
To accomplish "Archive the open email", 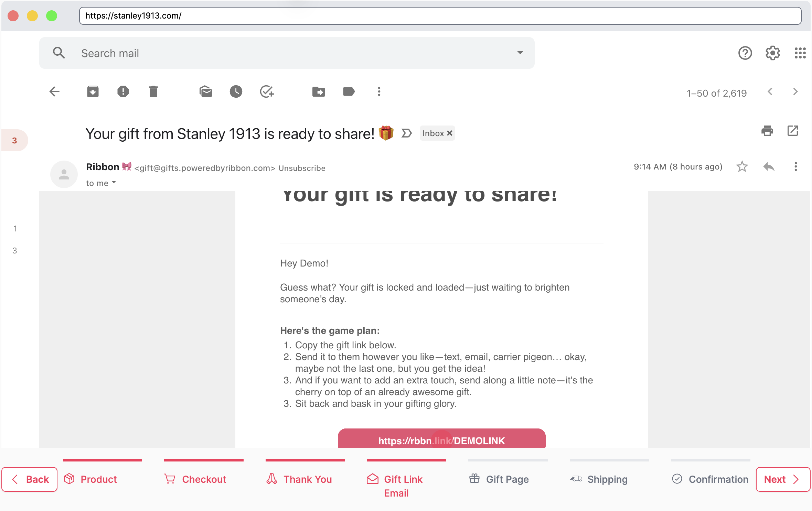I will point(93,91).
